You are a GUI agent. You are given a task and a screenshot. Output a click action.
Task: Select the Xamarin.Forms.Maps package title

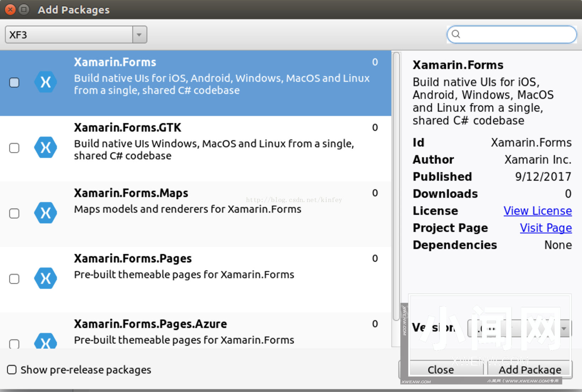[131, 193]
